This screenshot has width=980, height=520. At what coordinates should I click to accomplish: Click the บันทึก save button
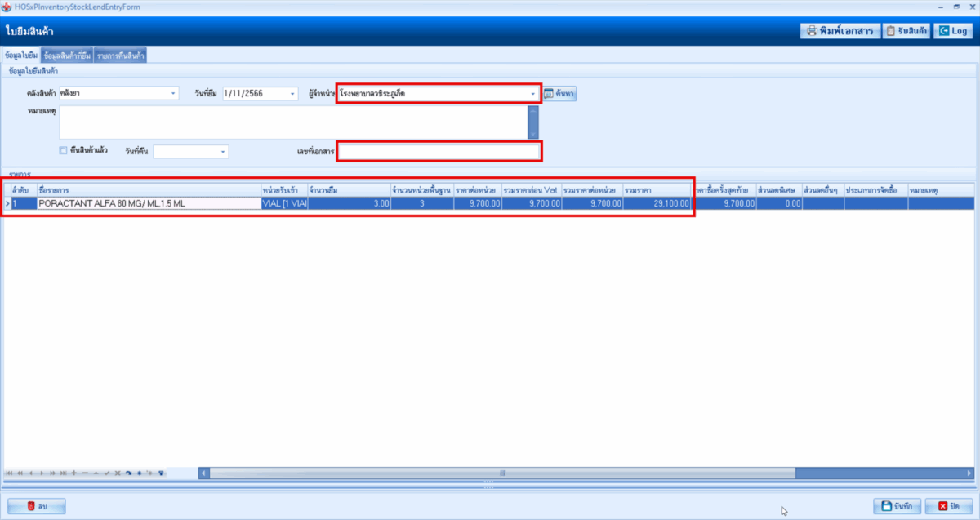point(897,506)
